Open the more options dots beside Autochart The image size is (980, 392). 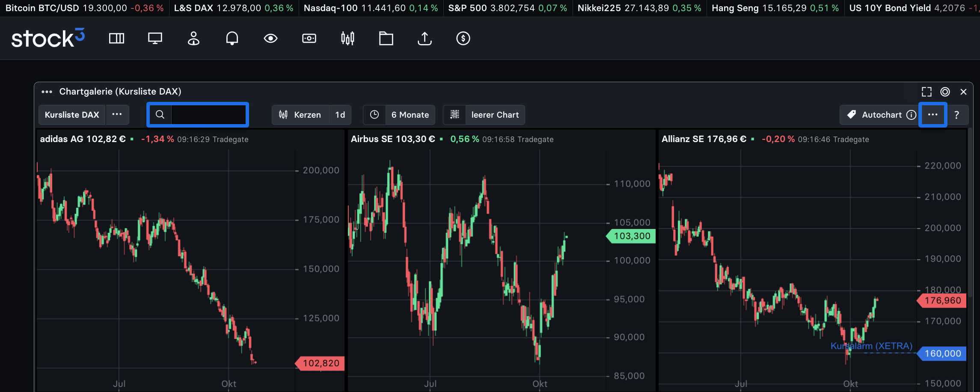[933, 115]
